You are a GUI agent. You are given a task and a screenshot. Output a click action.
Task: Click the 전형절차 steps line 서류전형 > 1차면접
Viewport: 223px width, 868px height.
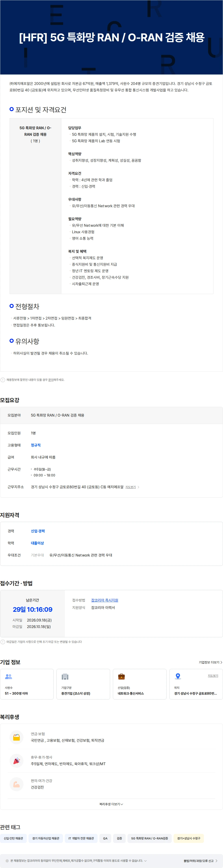pos(52,318)
